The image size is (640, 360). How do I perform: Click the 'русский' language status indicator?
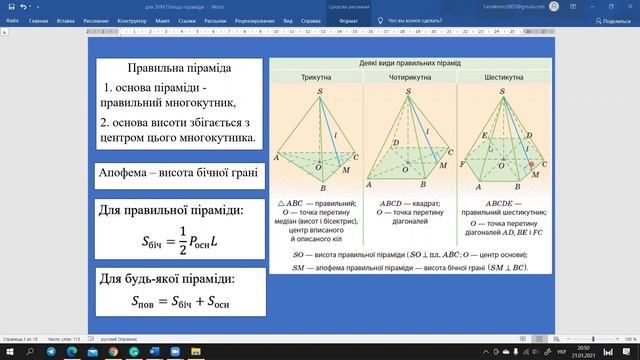(119, 339)
